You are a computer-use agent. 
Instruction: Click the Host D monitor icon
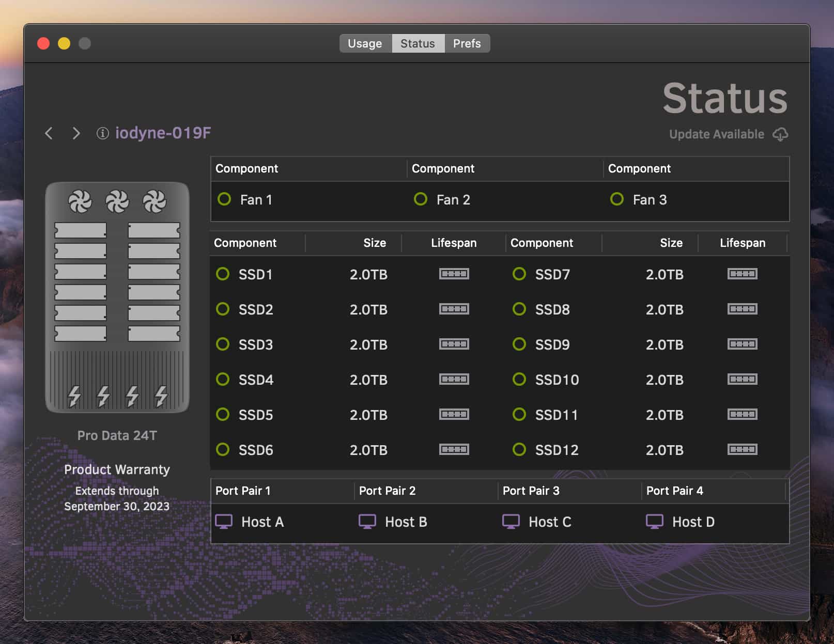[655, 522]
